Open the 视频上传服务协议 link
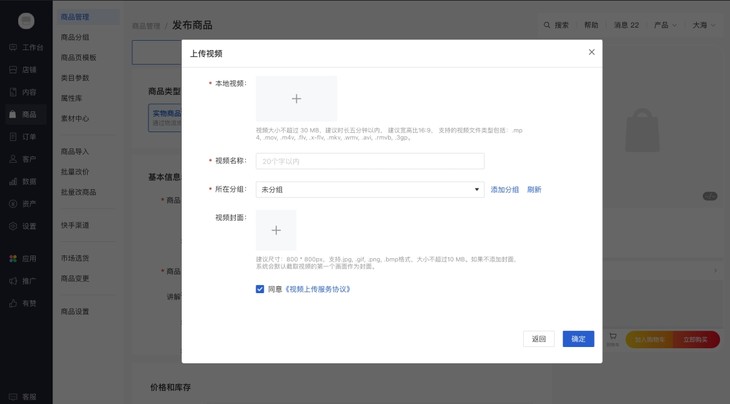 [317, 289]
